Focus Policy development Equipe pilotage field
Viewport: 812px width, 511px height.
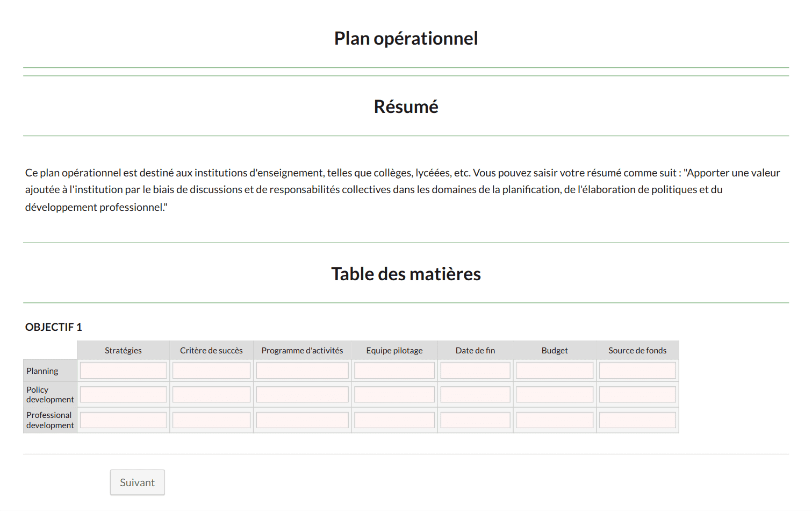[394, 395]
